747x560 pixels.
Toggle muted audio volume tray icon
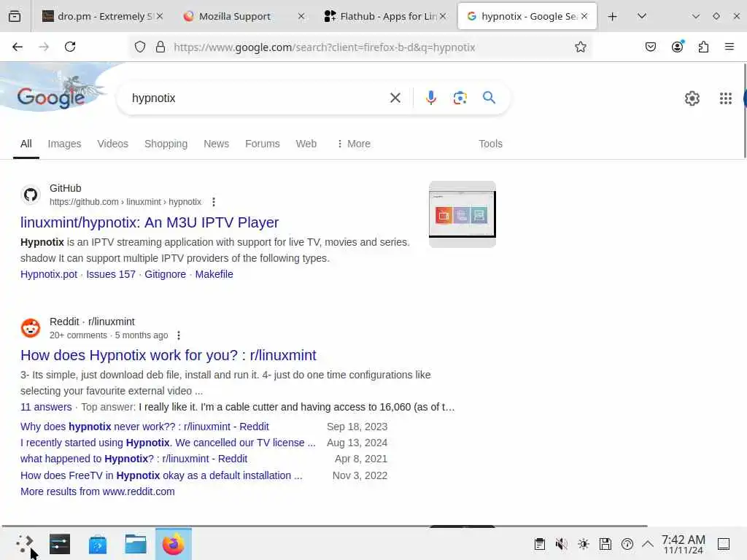(561, 544)
